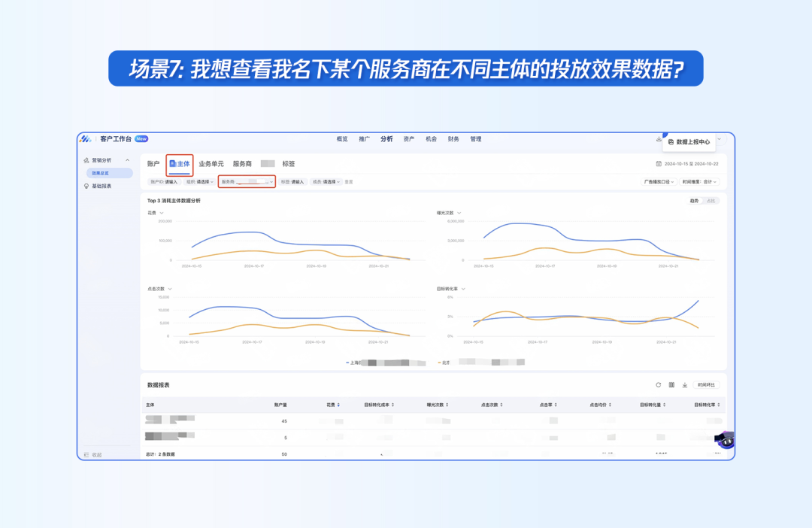Open the 管理 top menu
Image resolution: width=812 pixels, height=528 pixels.
click(x=476, y=139)
